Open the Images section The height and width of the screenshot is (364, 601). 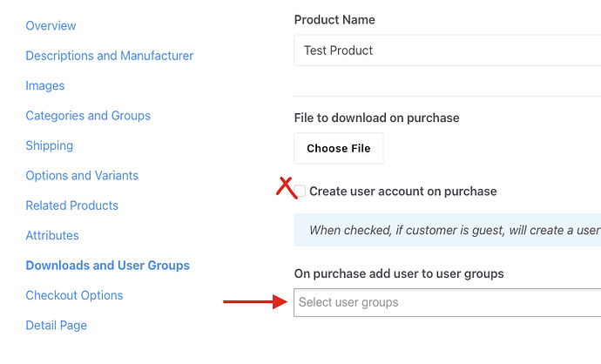(45, 86)
